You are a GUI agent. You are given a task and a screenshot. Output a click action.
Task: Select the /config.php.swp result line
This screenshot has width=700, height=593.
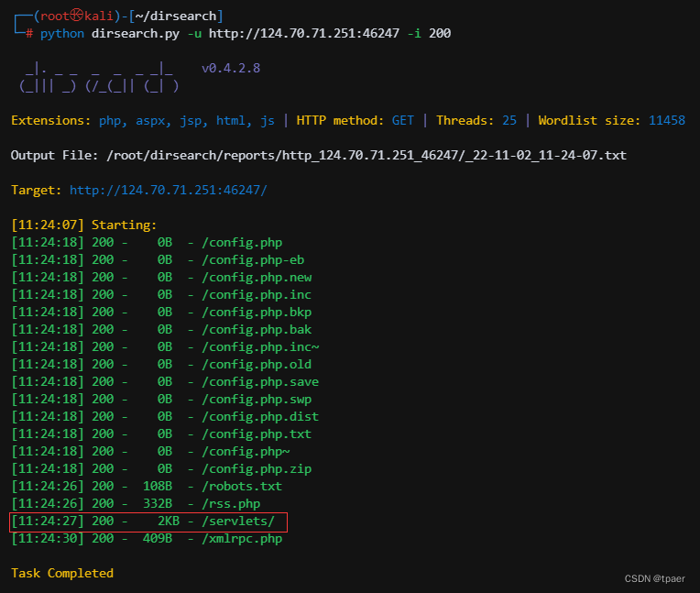(x=161, y=400)
